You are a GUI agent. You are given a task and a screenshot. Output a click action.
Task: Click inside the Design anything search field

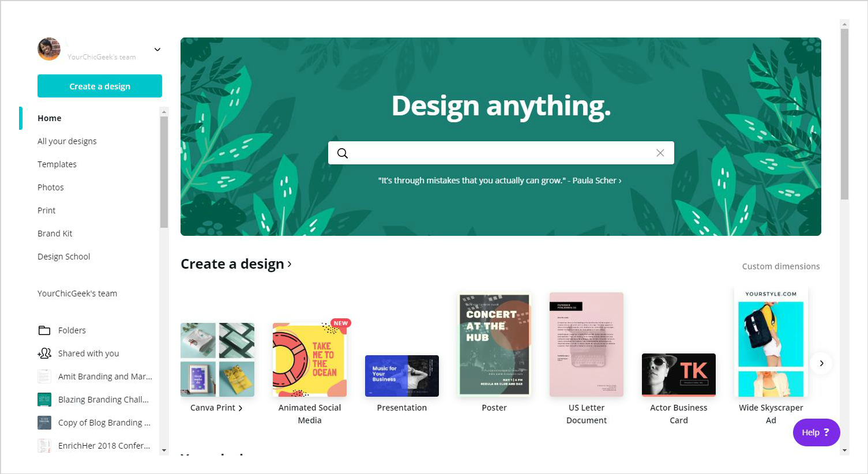(501, 153)
